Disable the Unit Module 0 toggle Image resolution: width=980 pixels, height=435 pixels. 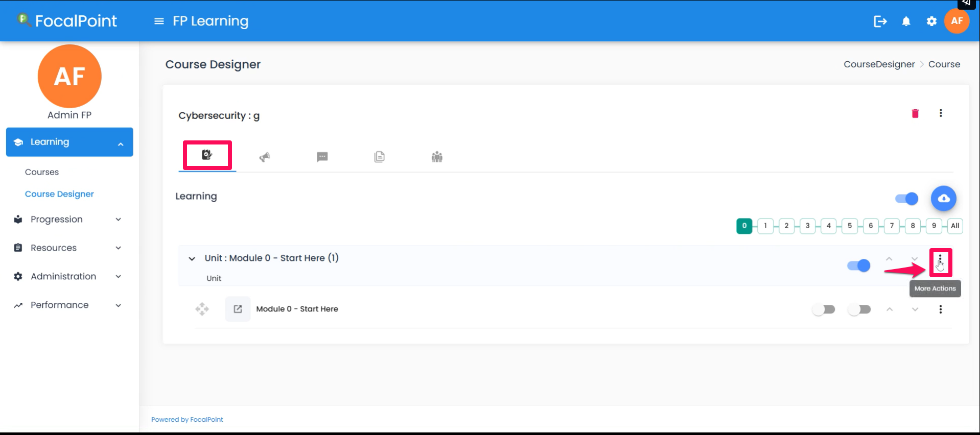858,265
